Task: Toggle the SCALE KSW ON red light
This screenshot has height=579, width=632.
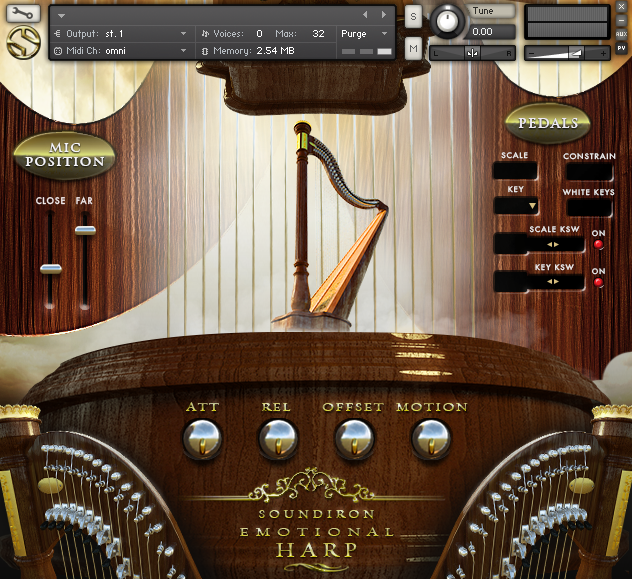Action: (598, 244)
